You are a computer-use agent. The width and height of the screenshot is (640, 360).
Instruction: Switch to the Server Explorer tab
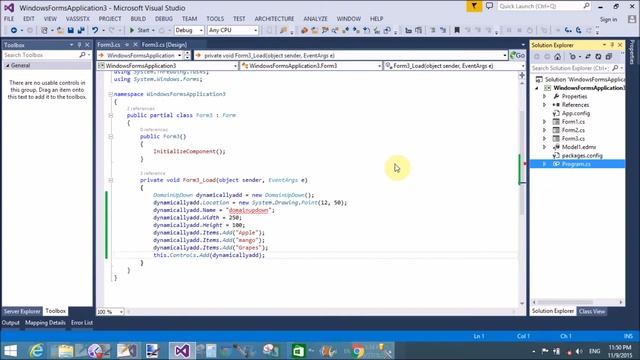pyautogui.click(x=22, y=311)
